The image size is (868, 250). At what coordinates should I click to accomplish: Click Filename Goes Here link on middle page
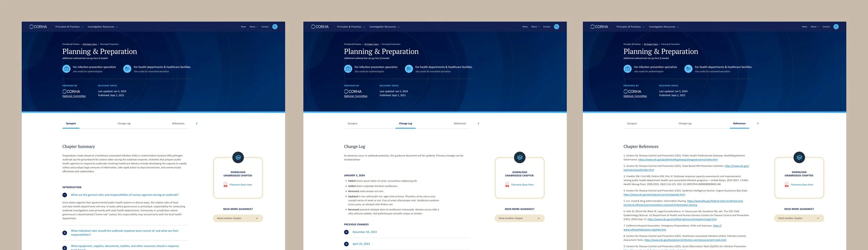522,185
